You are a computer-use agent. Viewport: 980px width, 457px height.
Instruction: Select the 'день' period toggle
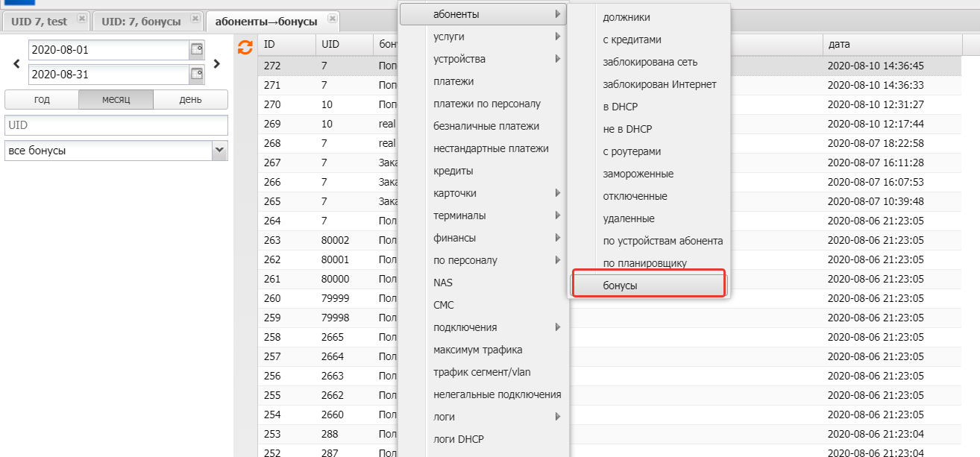(x=190, y=100)
